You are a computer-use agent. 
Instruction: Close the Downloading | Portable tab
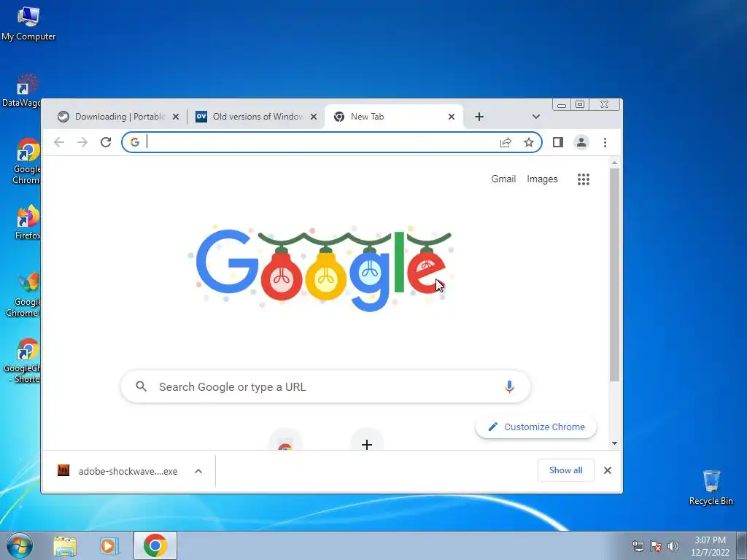(176, 117)
